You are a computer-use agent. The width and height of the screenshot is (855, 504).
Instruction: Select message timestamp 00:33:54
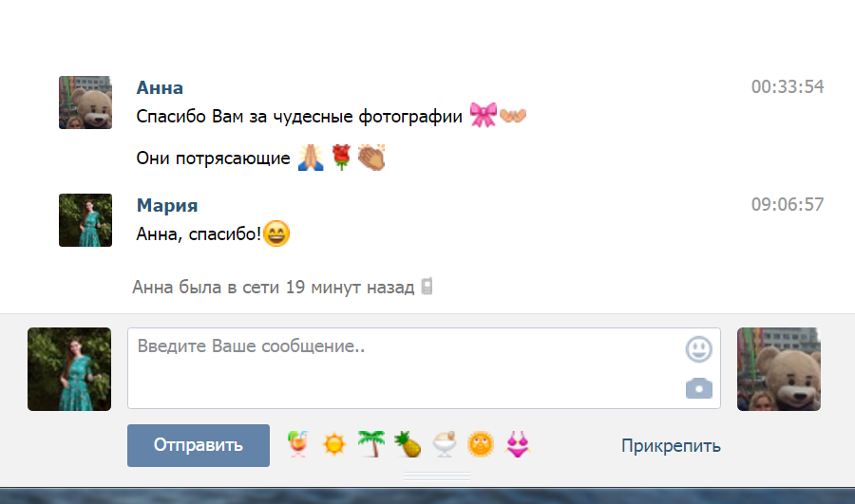click(x=788, y=86)
